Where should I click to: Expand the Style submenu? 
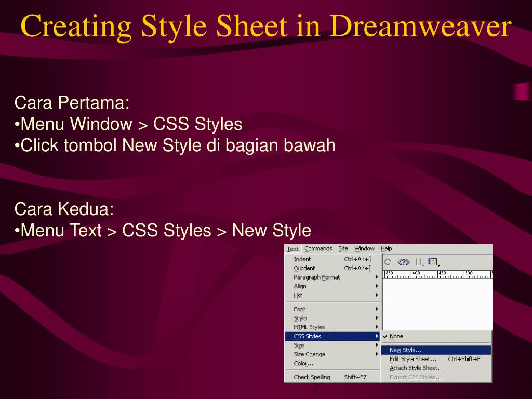tap(332, 318)
